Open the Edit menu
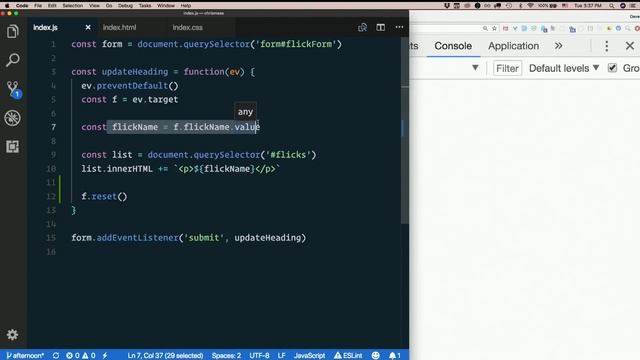The width and height of the screenshot is (640, 360). point(52,6)
